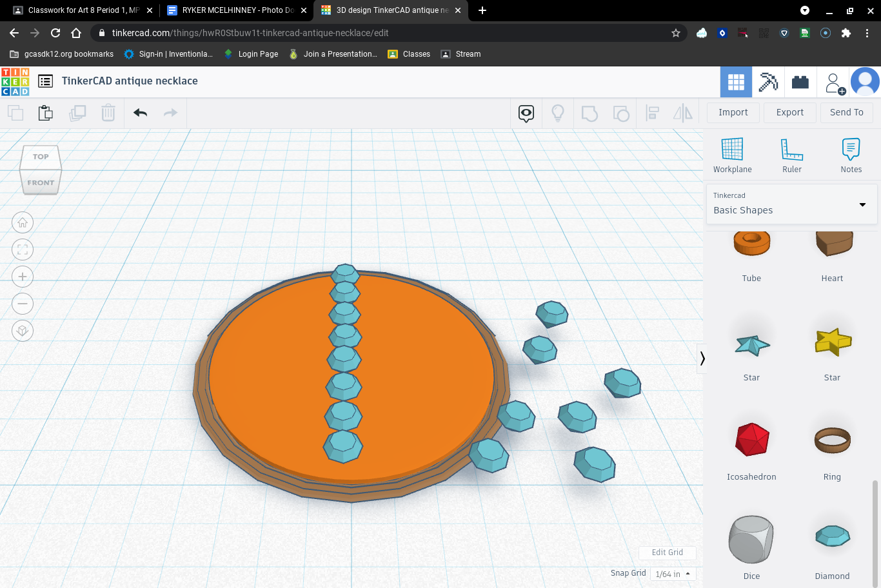
Task: Toggle orthographic perspective view cube icon
Action: tap(23, 331)
